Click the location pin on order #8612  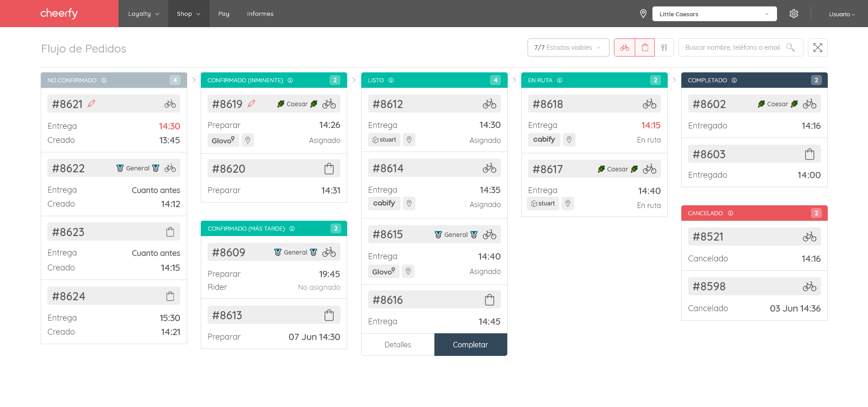tap(409, 140)
